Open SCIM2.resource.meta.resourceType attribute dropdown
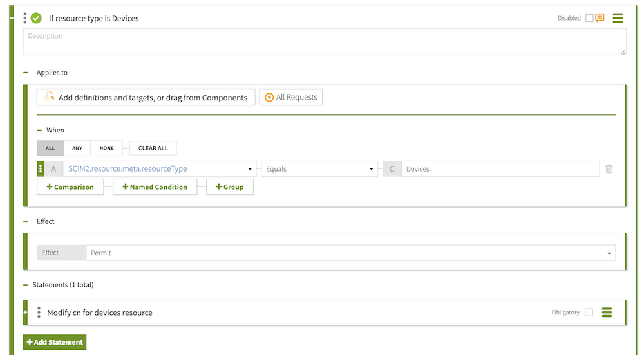This screenshot has width=644, height=355. pos(160,169)
